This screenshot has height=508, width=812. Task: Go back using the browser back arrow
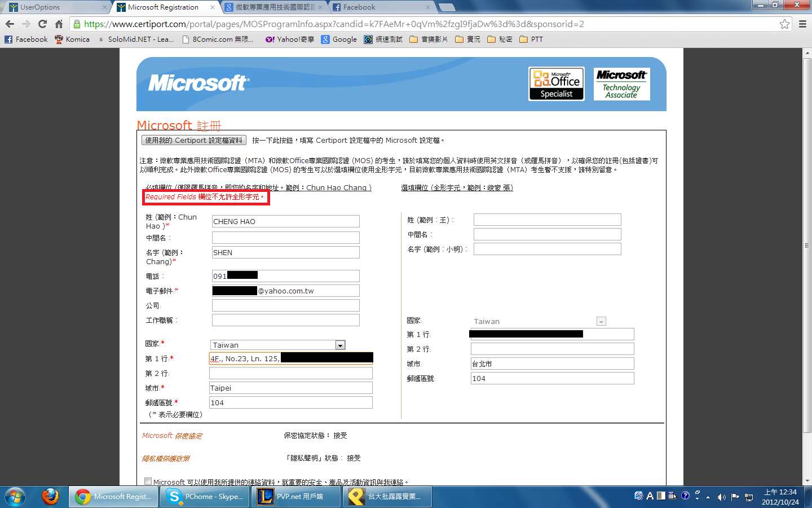10,24
